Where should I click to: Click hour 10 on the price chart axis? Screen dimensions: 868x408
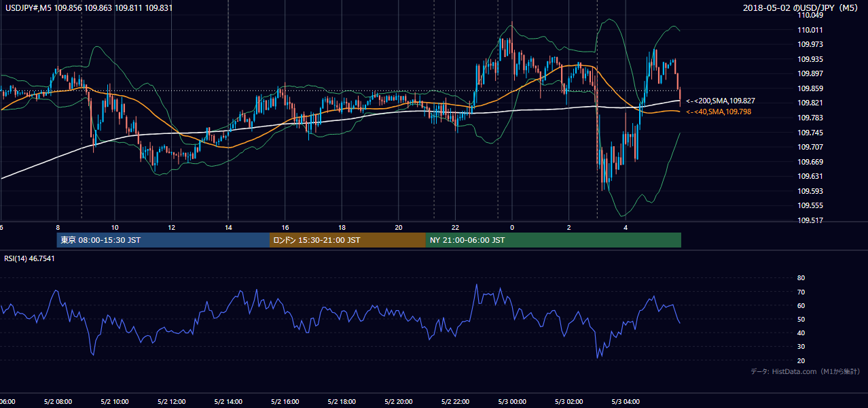click(115, 227)
